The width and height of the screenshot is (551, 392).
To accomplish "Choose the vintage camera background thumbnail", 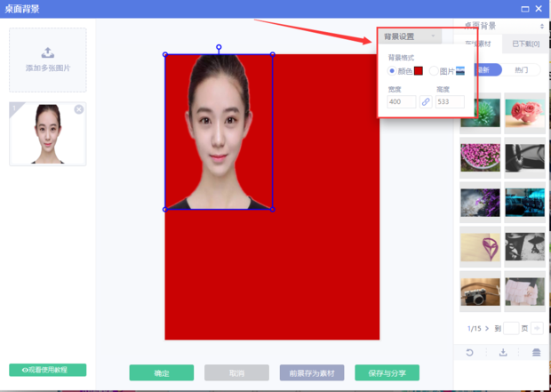I will pyautogui.click(x=480, y=292).
